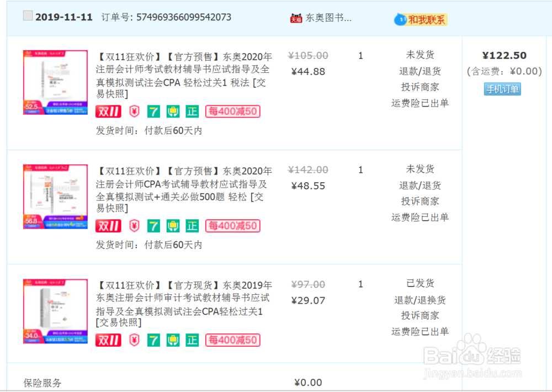Click the shipping insurance icon on the 审计 item

click(173, 340)
